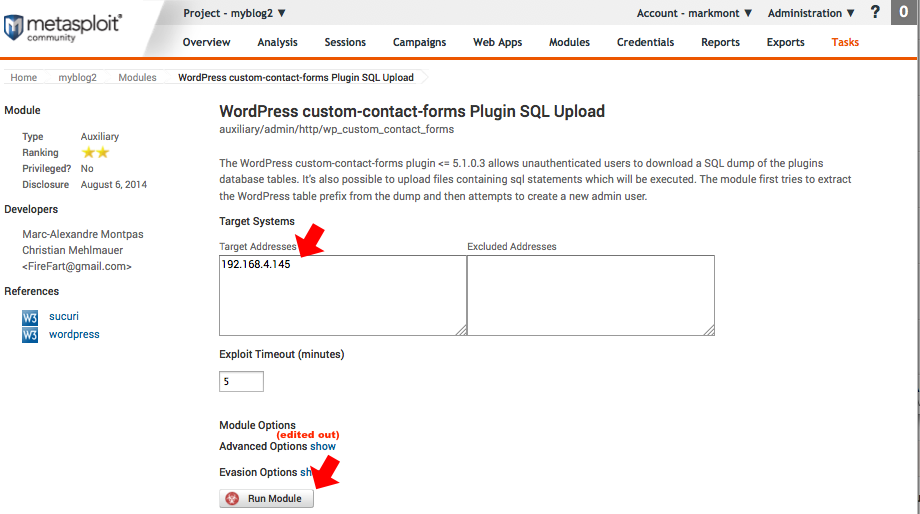Click the help question mark icon

[875, 13]
